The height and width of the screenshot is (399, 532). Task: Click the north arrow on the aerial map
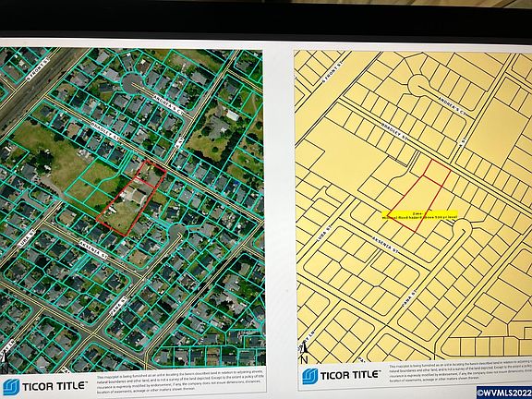[x=4, y=362]
